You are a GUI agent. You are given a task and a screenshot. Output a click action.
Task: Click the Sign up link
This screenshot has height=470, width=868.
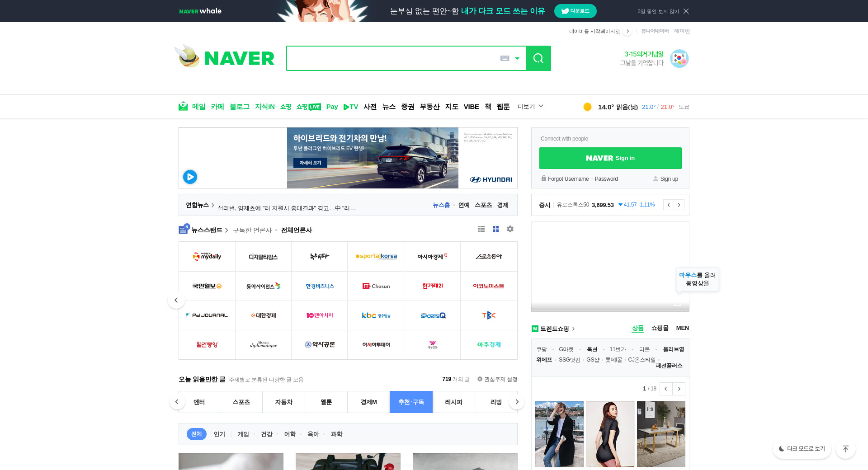[669, 179]
